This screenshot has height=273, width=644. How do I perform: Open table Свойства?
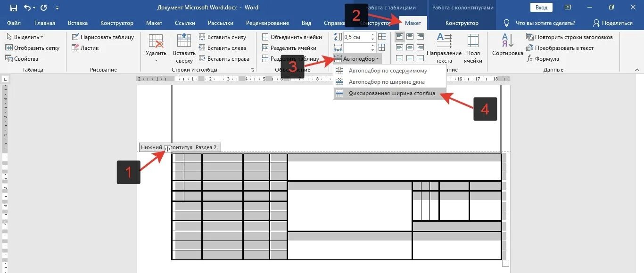(x=22, y=59)
